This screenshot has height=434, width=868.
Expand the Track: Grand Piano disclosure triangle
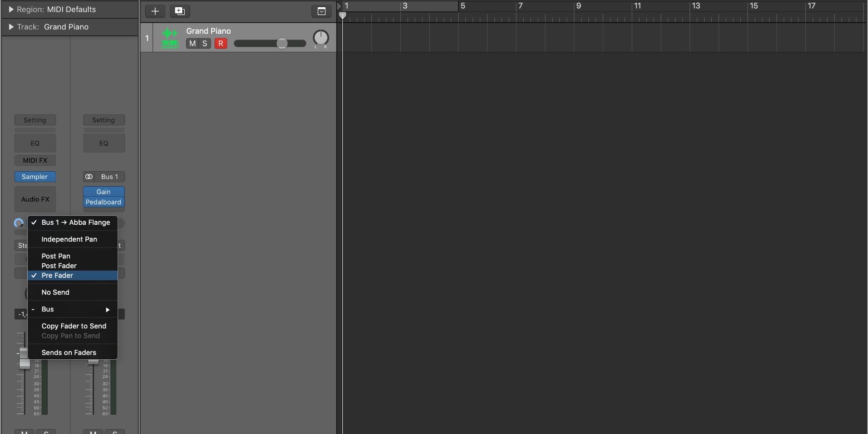11,27
